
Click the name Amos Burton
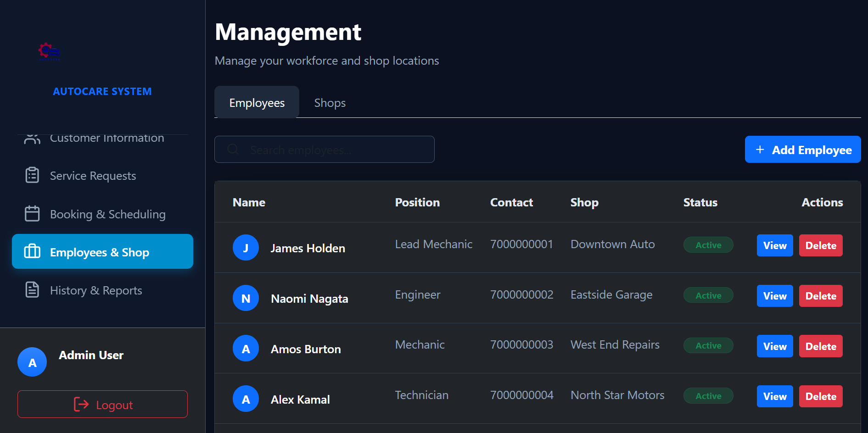(306, 349)
